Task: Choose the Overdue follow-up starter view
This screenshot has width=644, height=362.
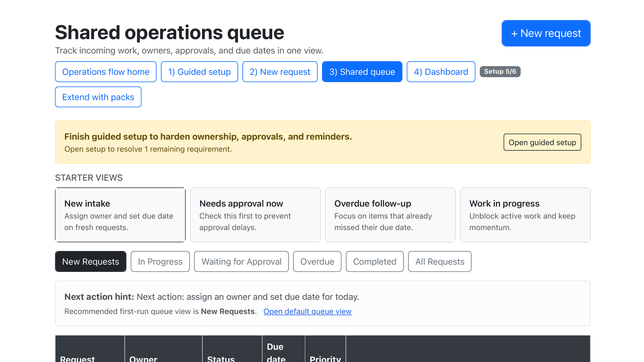Action: 390,215
